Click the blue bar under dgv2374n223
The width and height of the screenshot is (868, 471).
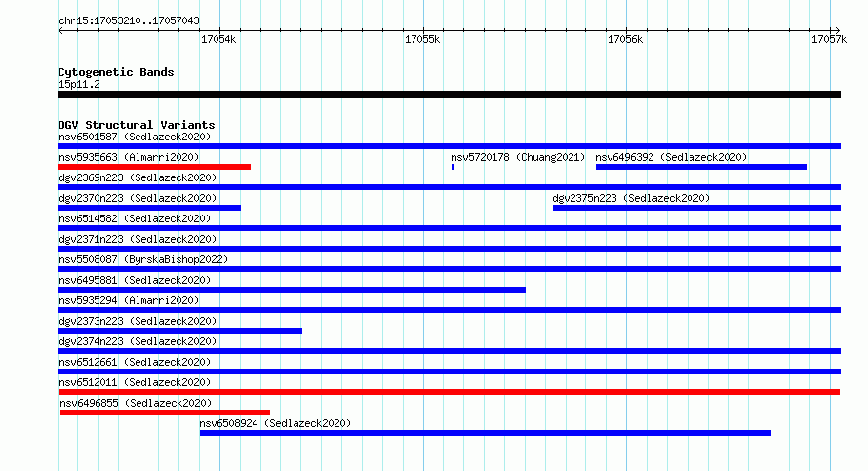coord(449,351)
